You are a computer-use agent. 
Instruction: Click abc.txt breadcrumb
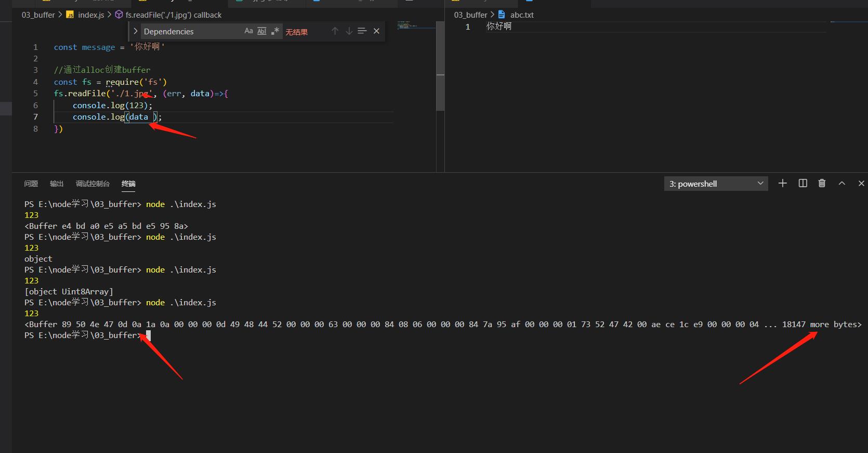522,15
